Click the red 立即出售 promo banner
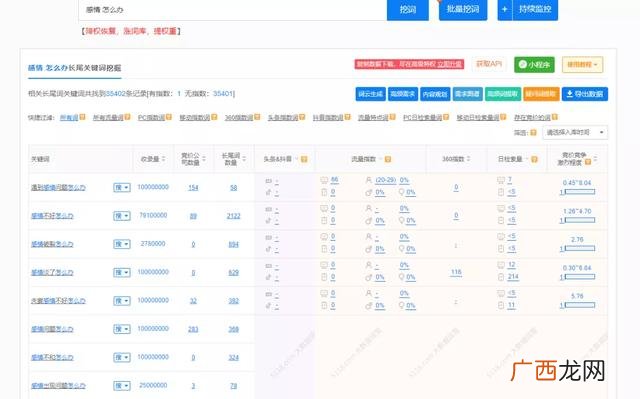 pos(409,64)
